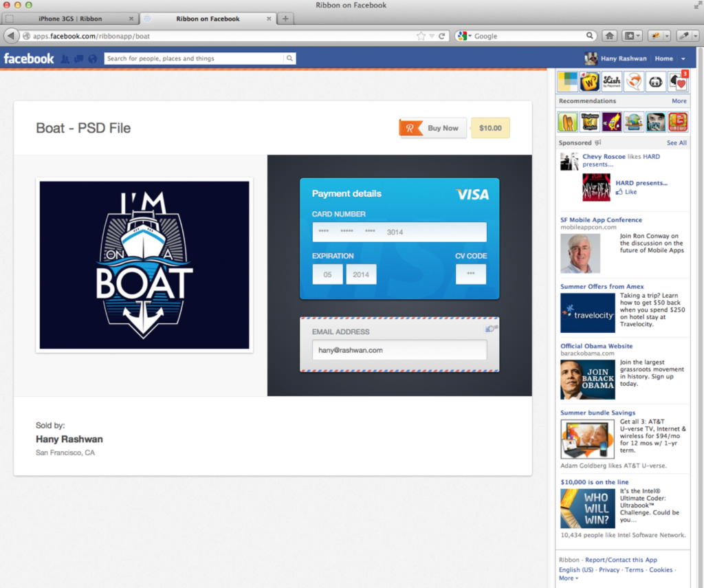The image size is (704, 588).
Task: Click the I'm on a Boat product image
Action: click(x=144, y=265)
